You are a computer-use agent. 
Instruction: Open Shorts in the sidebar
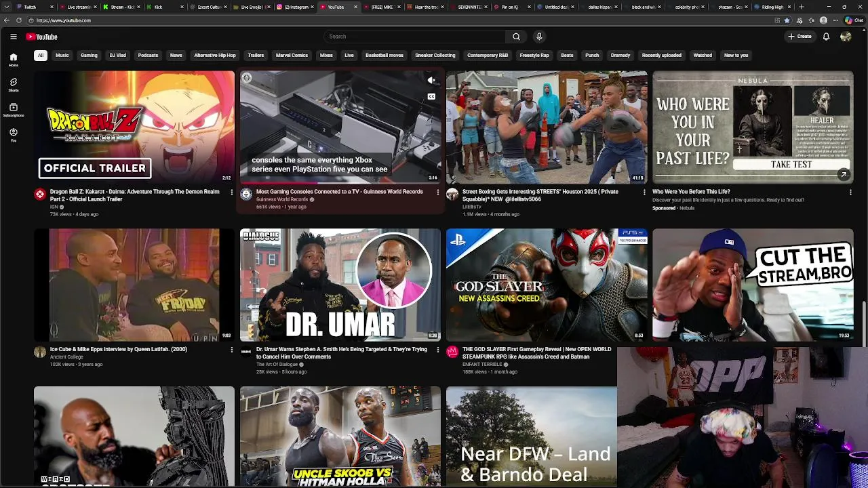click(x=13, y=85)
